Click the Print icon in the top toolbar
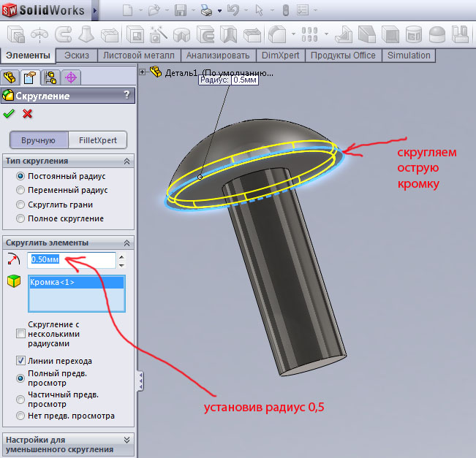 pos(206,10)
